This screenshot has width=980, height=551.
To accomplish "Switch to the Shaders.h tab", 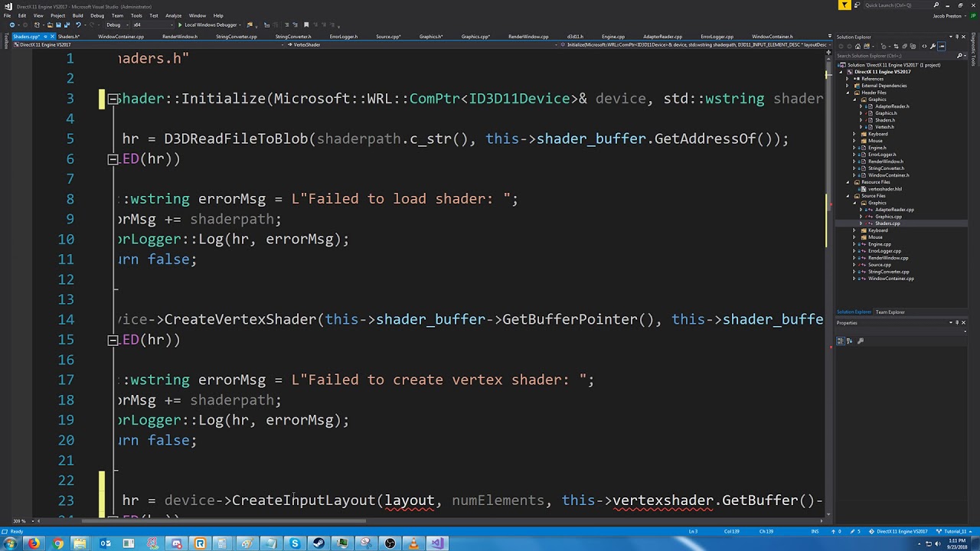I will (68, 37).
